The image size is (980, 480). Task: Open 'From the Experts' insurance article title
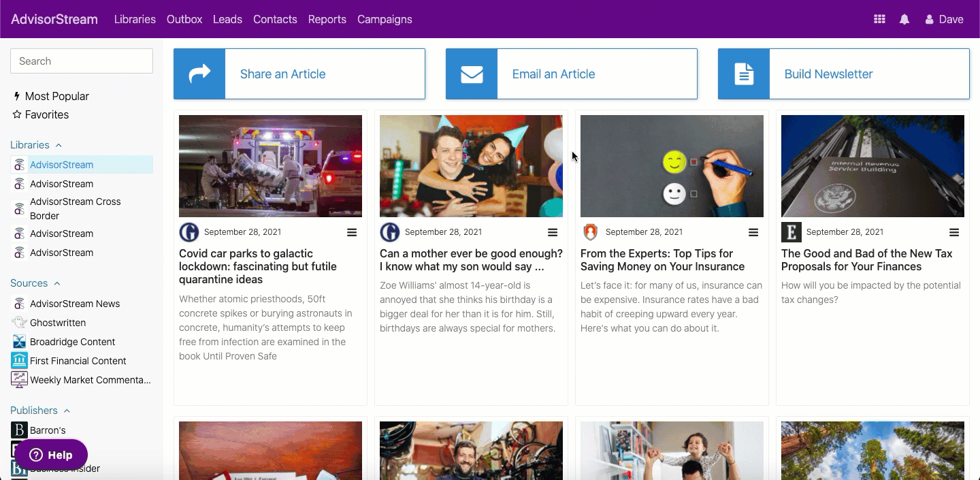(663, 260)
